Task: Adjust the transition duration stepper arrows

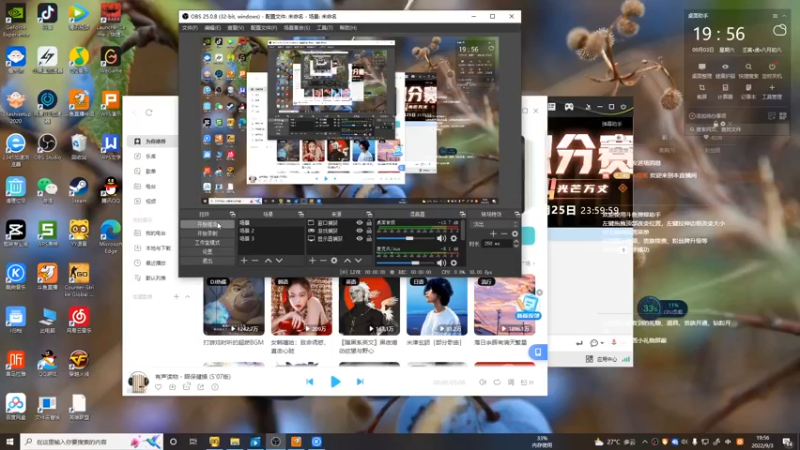Action: 516,244
